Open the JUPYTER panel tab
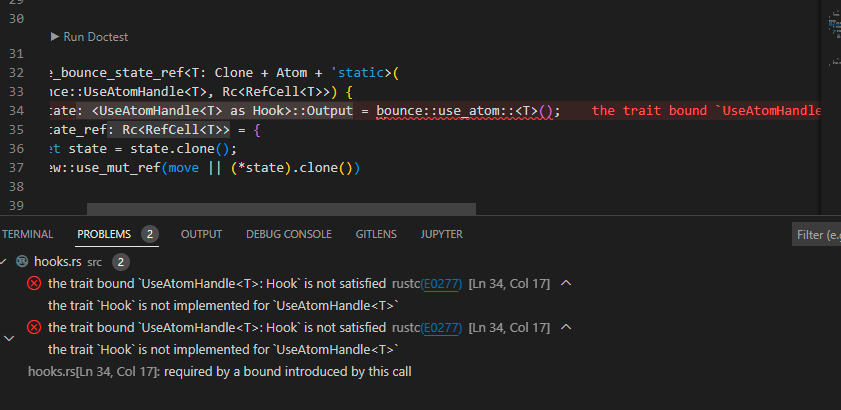This screenshot has width=841, height=410. pos(441,235)
